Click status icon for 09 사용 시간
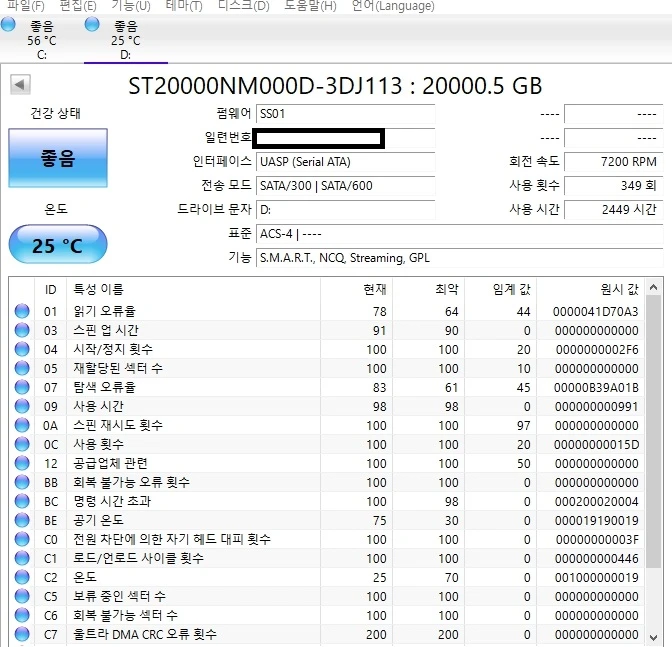The width and height of the screenshot is (672, 647). tap(22, 406)
